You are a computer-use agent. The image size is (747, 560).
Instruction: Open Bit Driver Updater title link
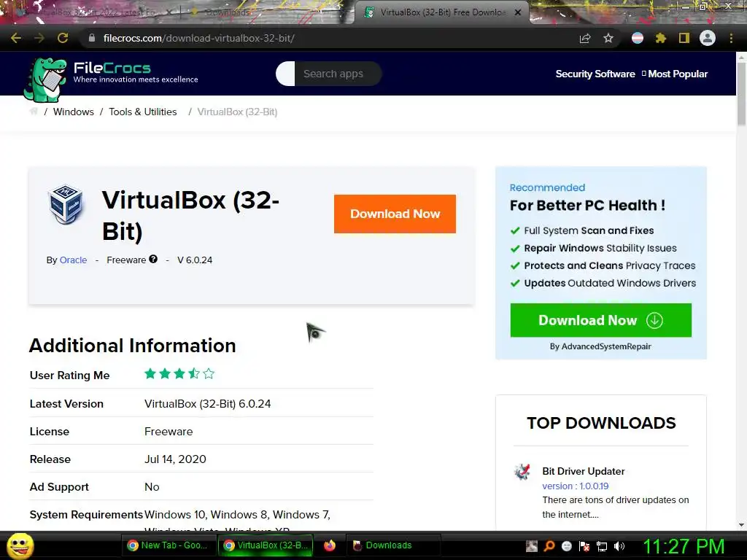click(583, 471)
